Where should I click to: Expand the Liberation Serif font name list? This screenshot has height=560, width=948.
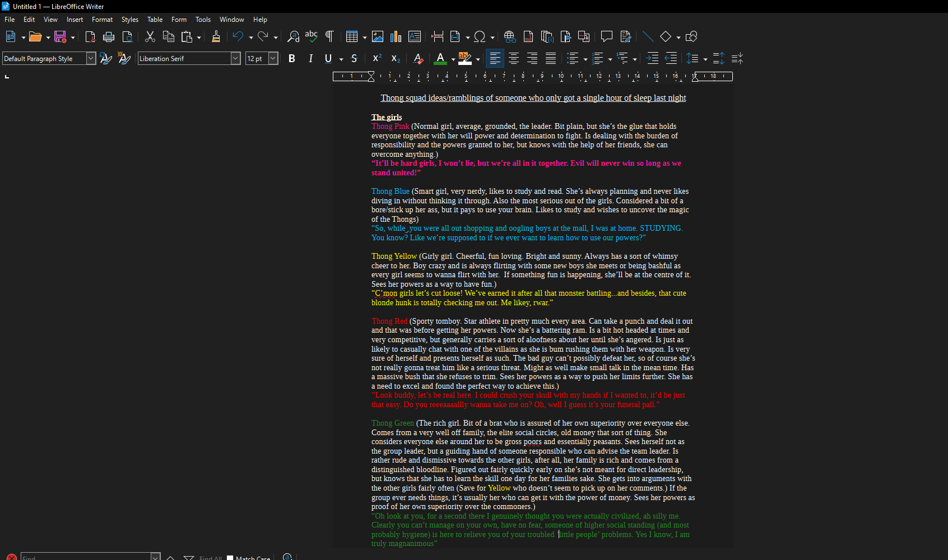coord(235,58)
